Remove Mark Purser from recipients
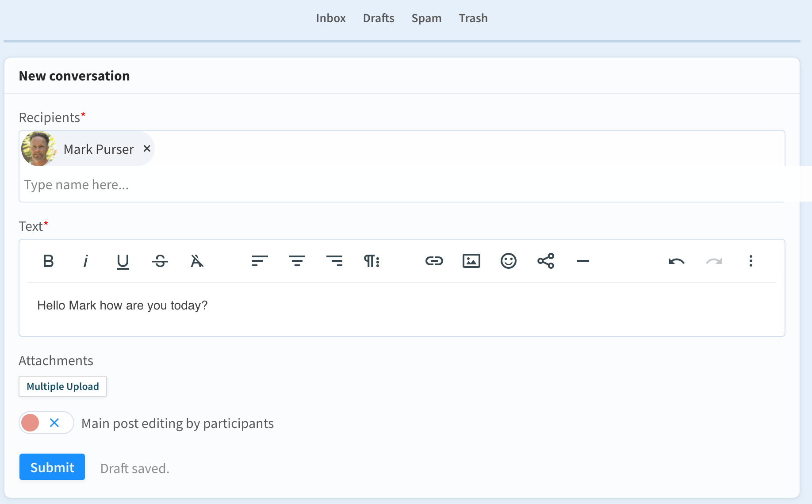The width and height of the screenshot is (812, 504). coord(147,149)
